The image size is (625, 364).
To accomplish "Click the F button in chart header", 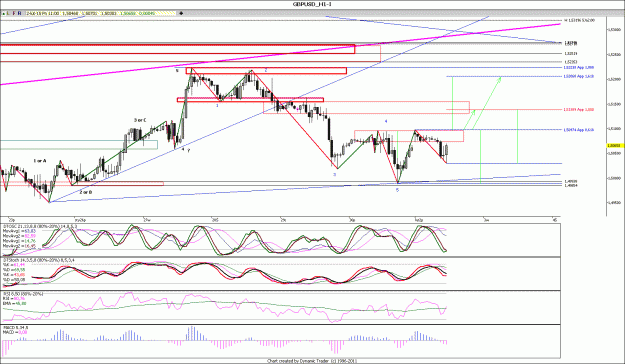I will coord(14,13).
